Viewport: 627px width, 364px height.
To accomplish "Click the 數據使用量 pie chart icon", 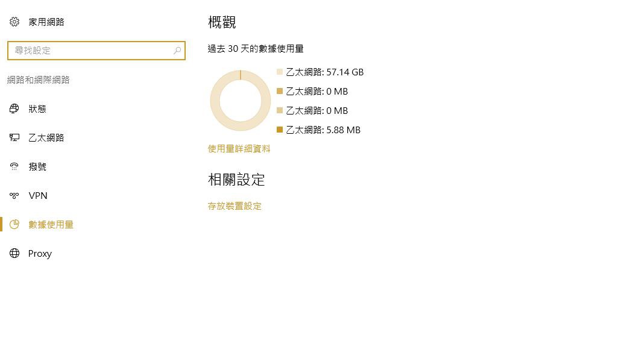I will click(x=14, y=225).
